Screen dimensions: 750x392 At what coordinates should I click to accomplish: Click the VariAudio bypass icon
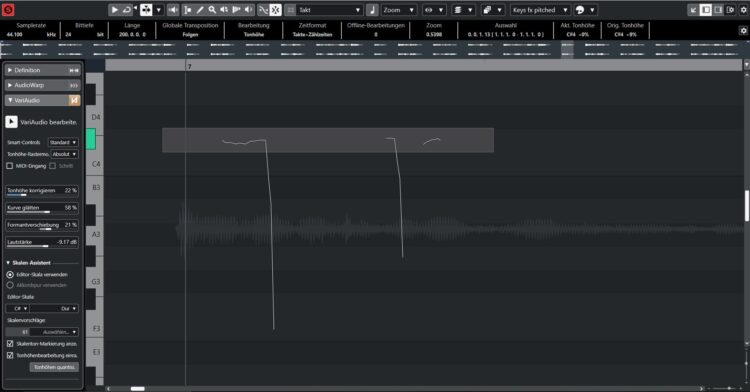74,100
